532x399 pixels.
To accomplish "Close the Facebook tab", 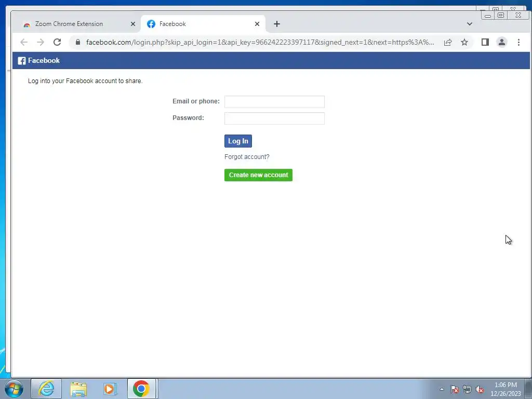I will coord(257,24).
